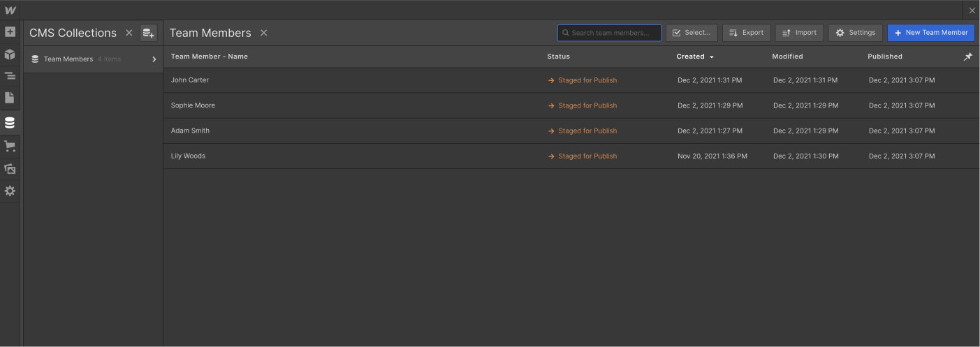This screenshot has height=347, width=980.
Task: Expand Team Members collection chevron
Action: (x=154, y=59)
